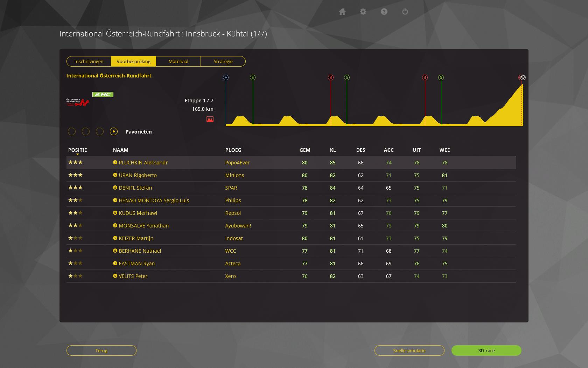Screen dimensions: 588x368
Task: Sort by NAAM column header
Action: [x=121, y=150]
